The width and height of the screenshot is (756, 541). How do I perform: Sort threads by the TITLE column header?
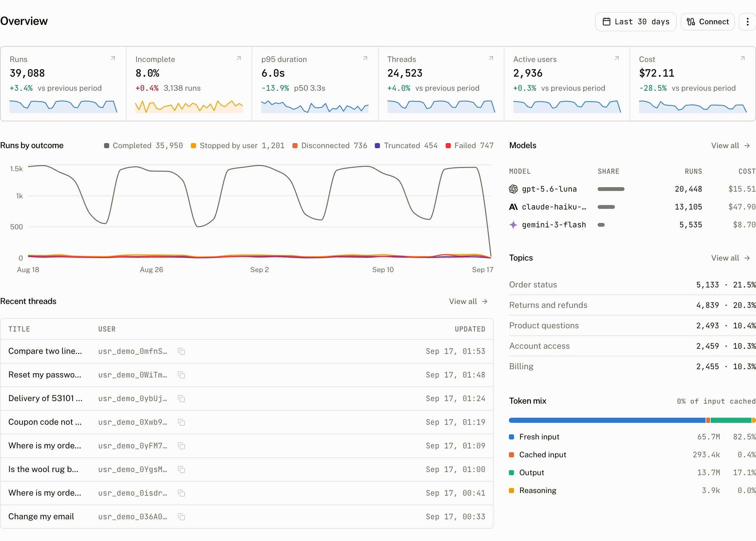point(19,329)
